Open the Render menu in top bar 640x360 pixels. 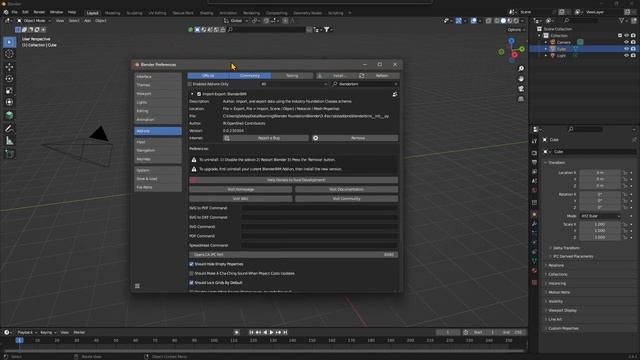pyautogui.click(x=39, y=12)
